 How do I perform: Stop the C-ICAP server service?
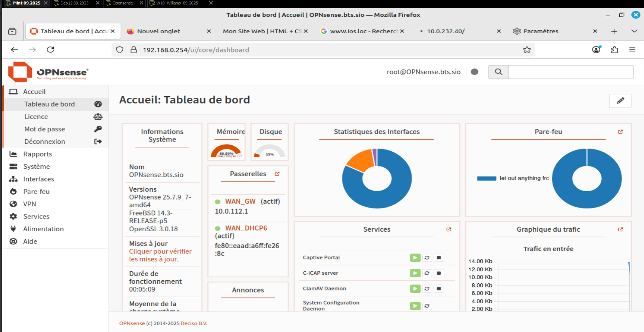(439, 273)
